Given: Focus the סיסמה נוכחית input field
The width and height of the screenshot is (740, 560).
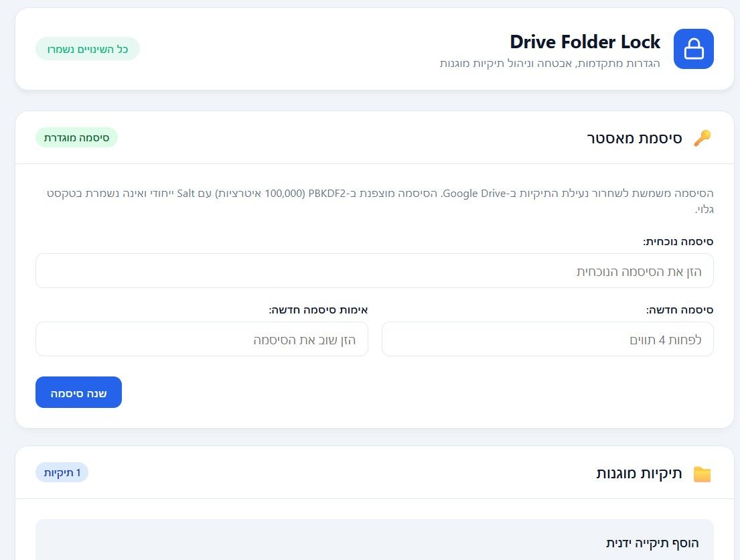Looking at the screenshot, I should (x=374, y=271).
